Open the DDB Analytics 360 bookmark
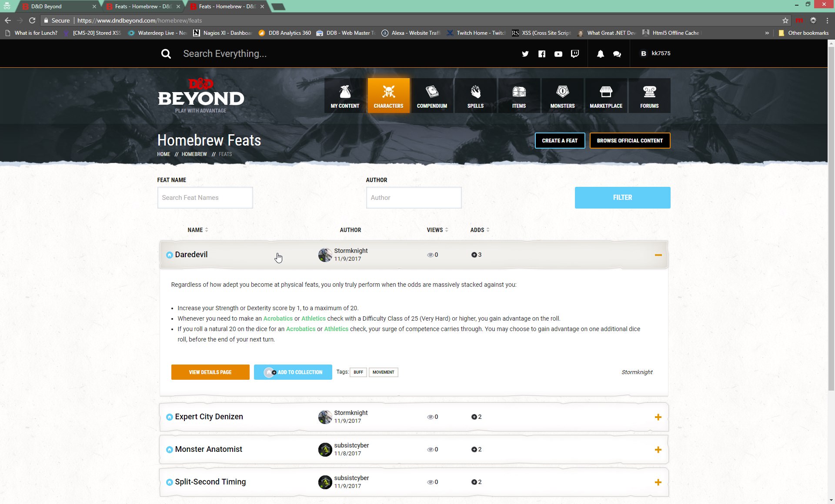 coord(285,33)
